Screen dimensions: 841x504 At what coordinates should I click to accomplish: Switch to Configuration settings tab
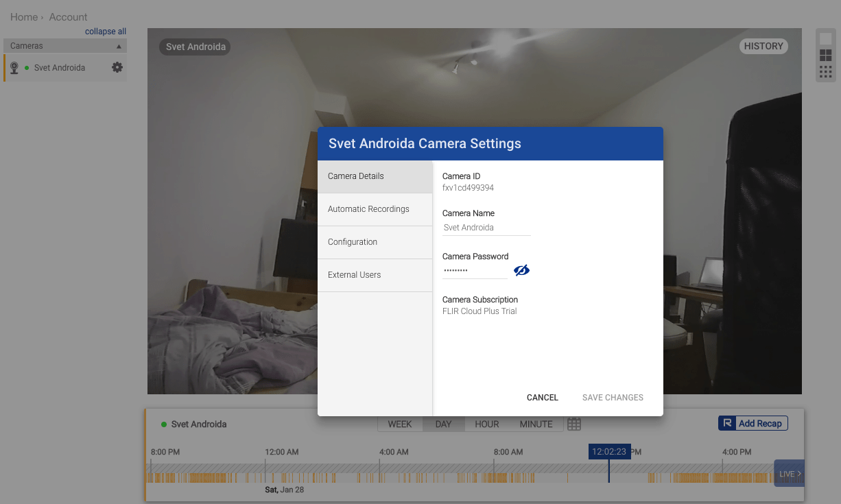pos(375,242)
